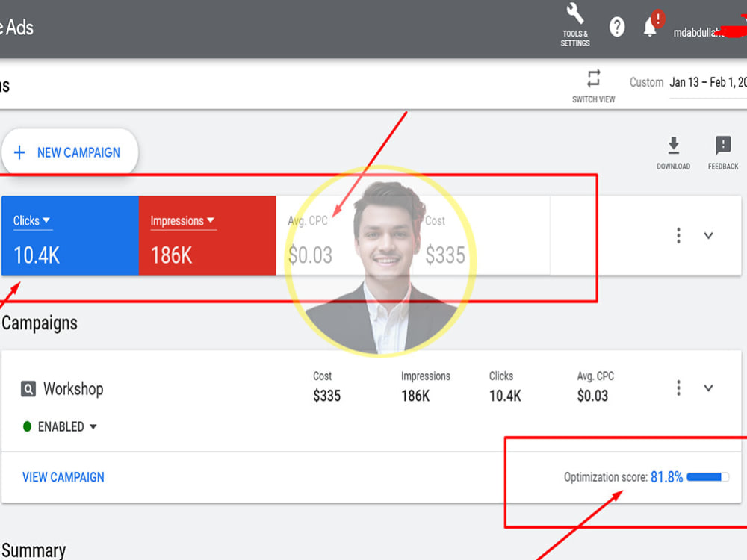Image resolution: width=747 pixels, height=560 pixels.
Task: Click VIEW CAMPAIGN link
Action: (x=63, y=477)
